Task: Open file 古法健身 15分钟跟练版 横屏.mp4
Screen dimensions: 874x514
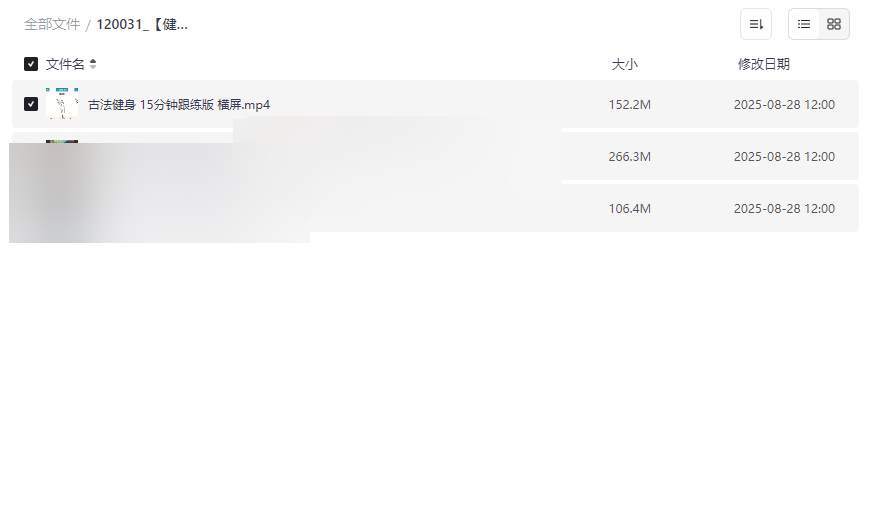Action: [179, 105]
